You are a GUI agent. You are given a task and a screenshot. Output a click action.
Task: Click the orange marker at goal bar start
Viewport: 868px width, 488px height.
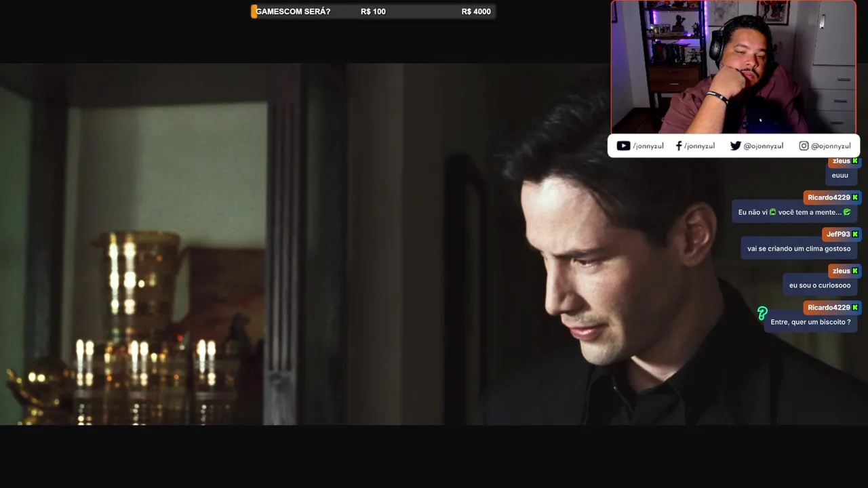[254, 12]
